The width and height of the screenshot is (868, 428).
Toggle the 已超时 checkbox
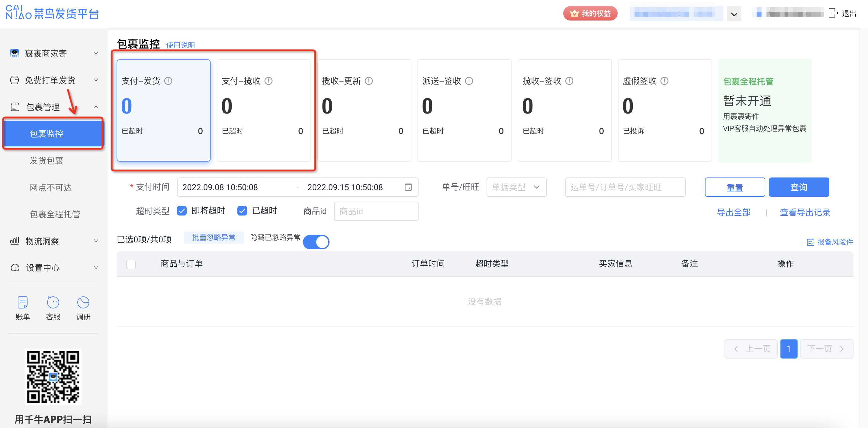[x=242, y=211]
